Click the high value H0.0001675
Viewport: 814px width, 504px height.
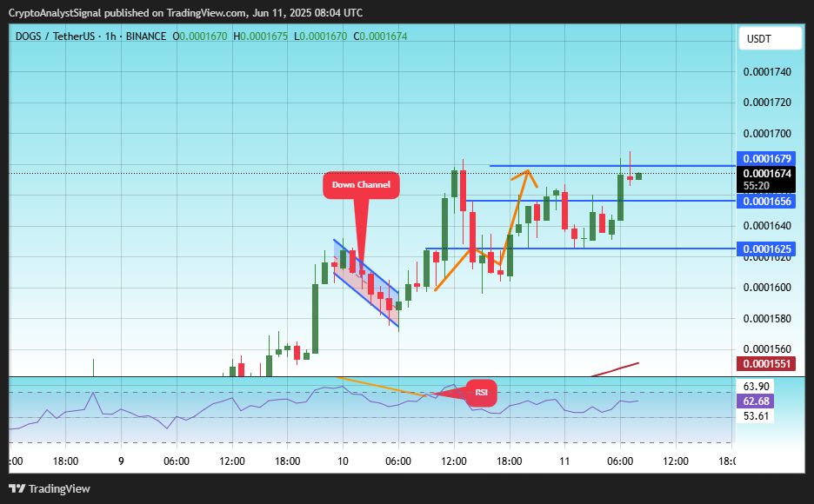point(261,36)
